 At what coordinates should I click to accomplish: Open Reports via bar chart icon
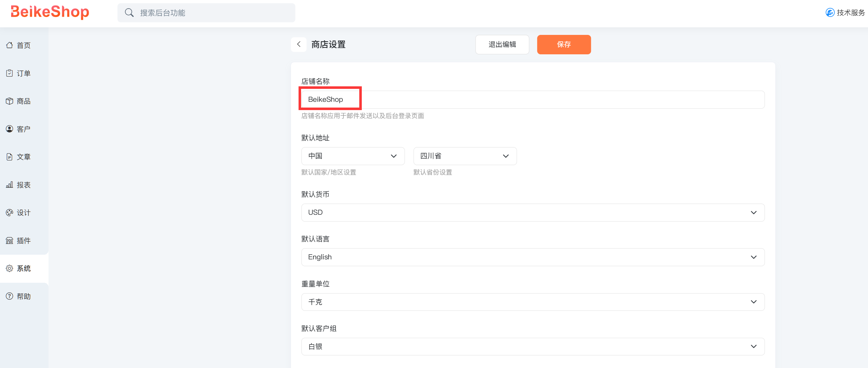point(10,185)
